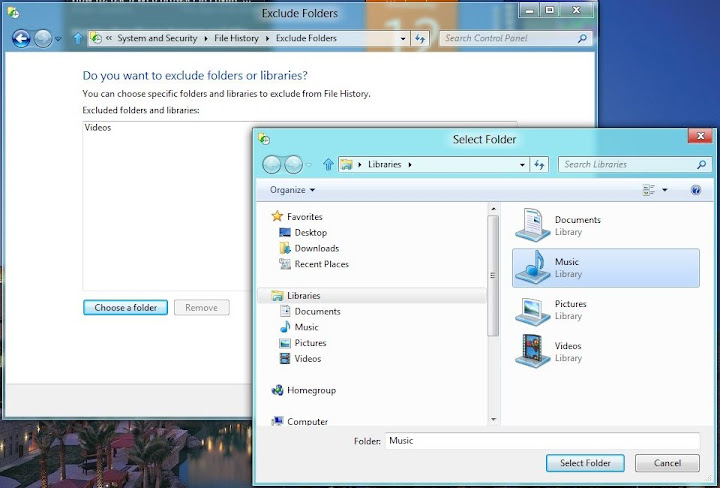Click the Remove button
Screen dimensions: 720x488
(x=202, y=308)
